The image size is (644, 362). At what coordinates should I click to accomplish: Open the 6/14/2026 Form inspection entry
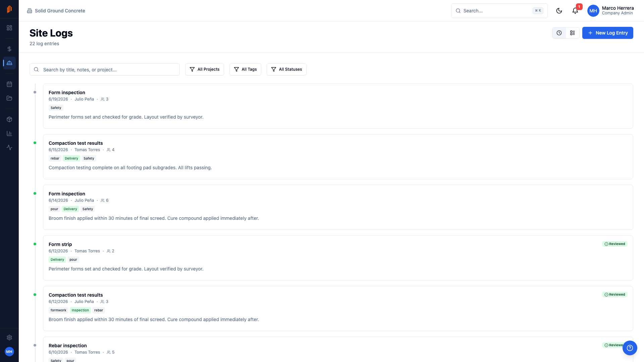(338, 207)
